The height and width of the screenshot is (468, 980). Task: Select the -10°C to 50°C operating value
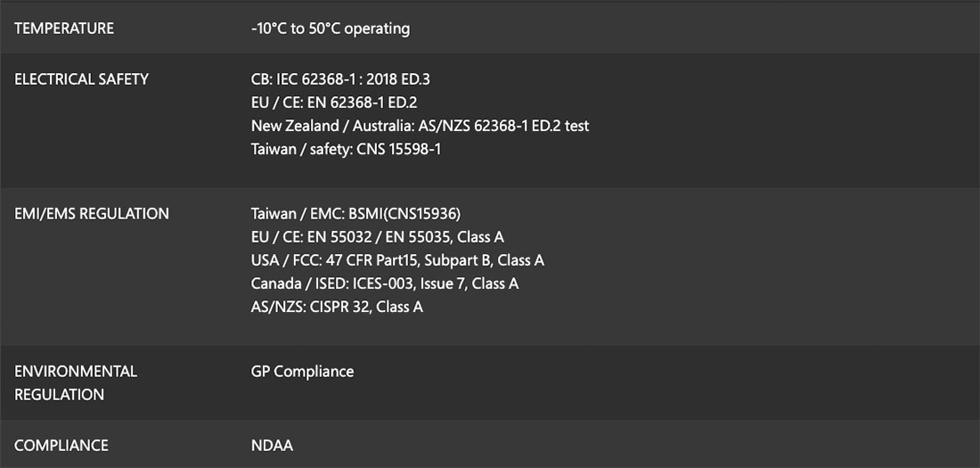tap(331, 29)
